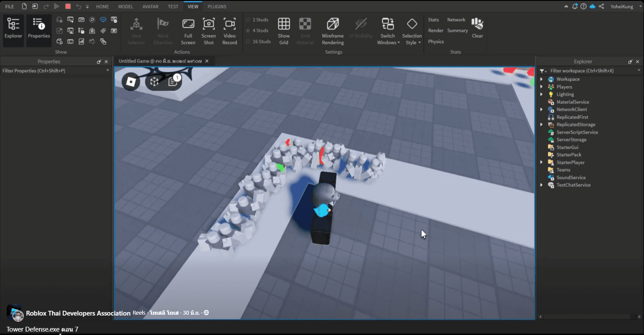Expand the TextChatService tree node
This screenshot has width=644, height=335.
[541, 185]
